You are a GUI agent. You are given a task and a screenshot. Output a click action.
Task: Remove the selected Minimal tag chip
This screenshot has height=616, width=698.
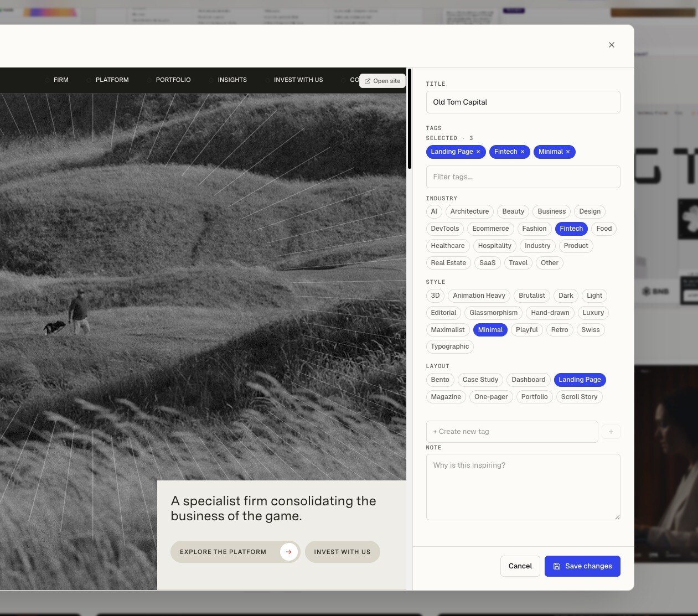(x=568, y=152)
